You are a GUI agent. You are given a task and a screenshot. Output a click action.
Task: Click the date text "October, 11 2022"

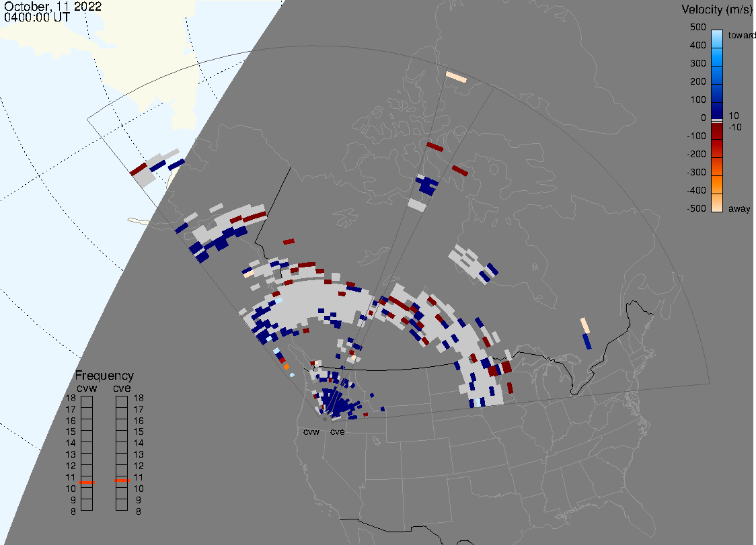tap(52, 6)
